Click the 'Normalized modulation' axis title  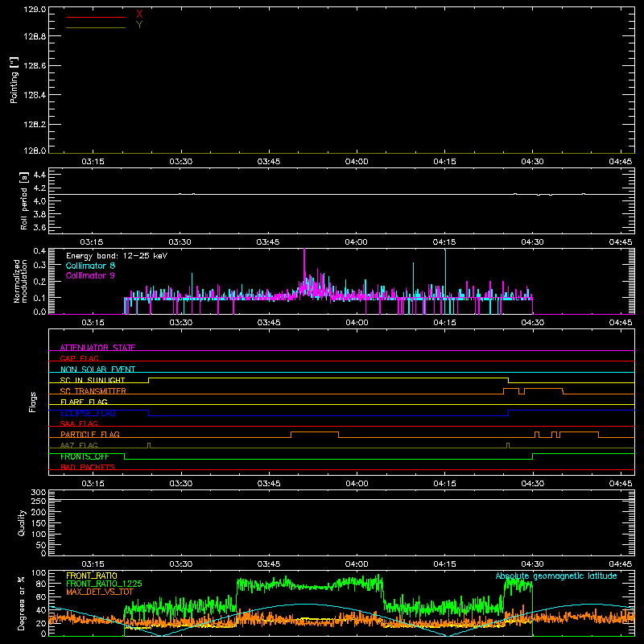pyautogui.click(x=20, y=281)
